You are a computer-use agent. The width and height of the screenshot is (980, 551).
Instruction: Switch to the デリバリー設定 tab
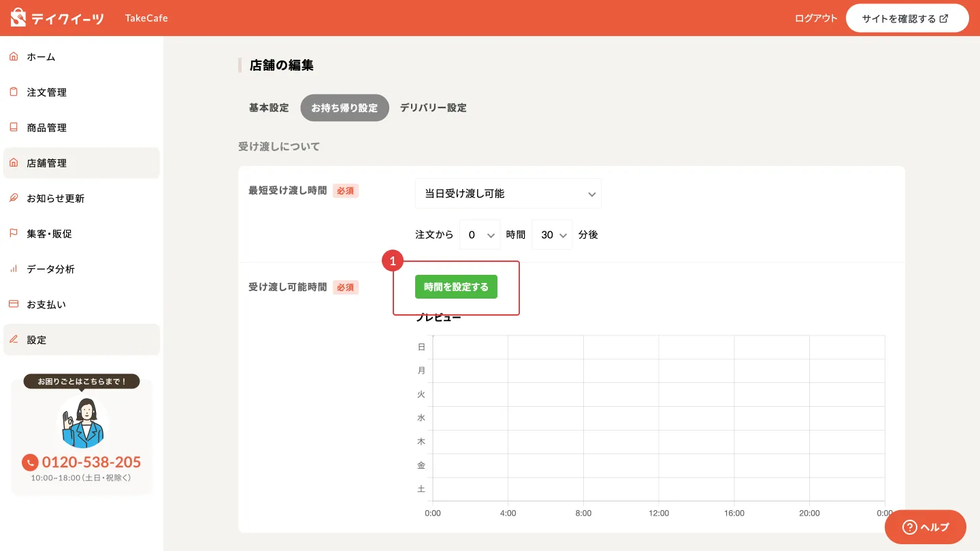(x=433, y=107)
